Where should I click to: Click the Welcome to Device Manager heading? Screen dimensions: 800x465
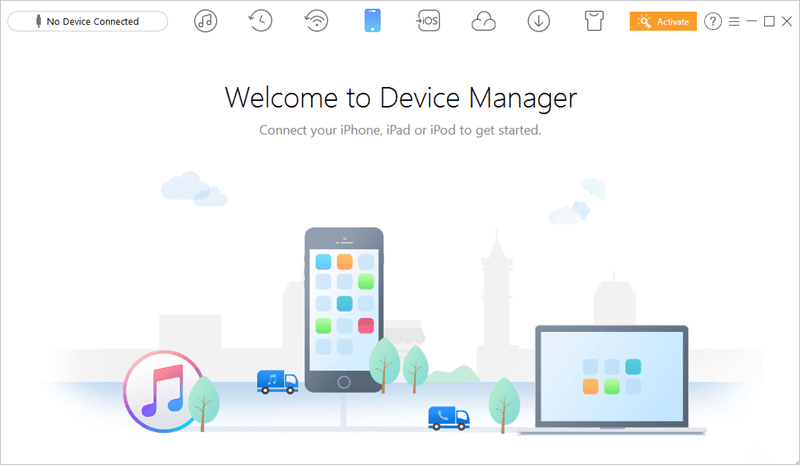[x=401, y=97]
